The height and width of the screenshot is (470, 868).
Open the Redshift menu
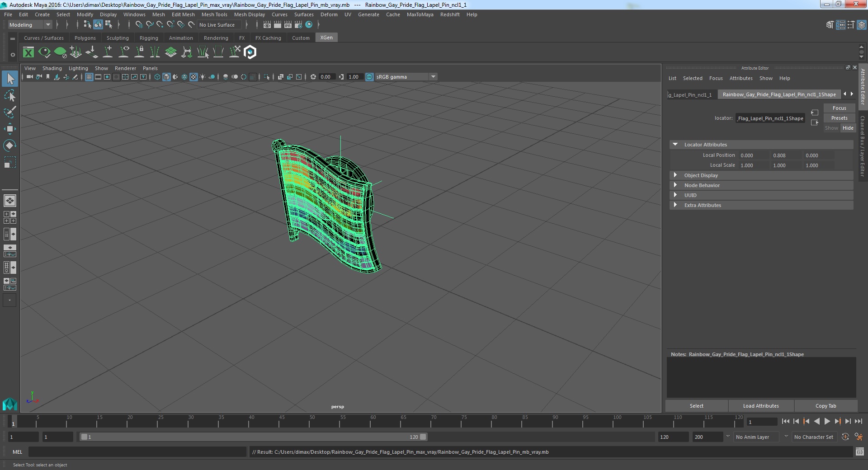coord(450,14)
